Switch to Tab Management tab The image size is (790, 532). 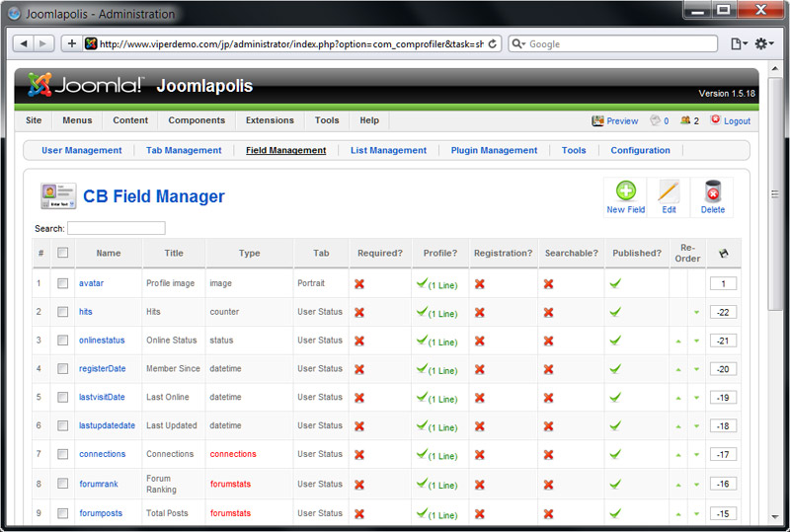coord(184,150)
